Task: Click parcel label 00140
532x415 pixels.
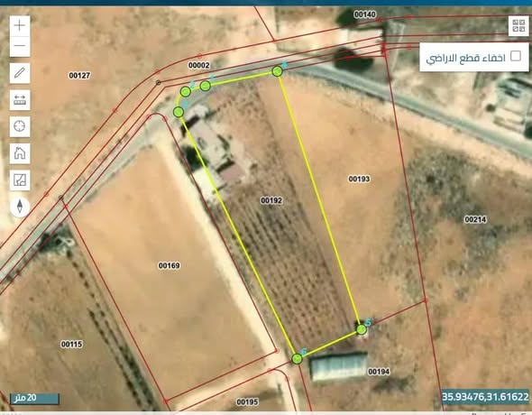Action: [x=364, y=14]
